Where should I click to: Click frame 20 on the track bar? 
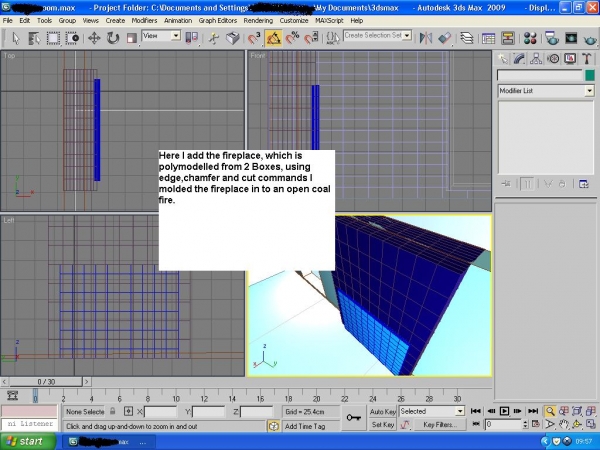(x=316, y=397)
